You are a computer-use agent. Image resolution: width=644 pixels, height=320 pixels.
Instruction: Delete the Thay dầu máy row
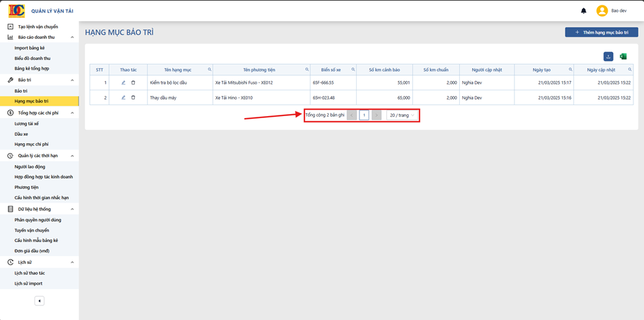click(133, 98)
